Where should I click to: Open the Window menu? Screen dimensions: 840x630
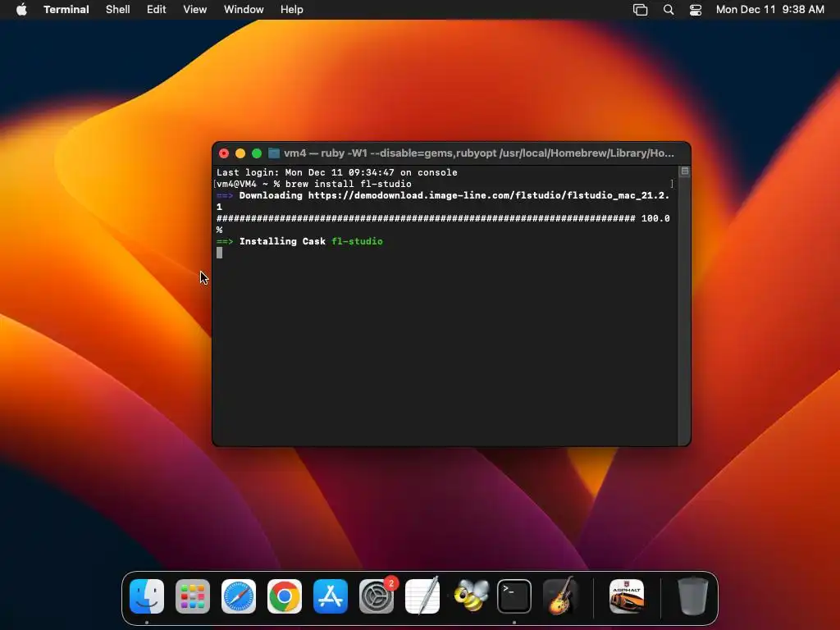tap(244, 10)
